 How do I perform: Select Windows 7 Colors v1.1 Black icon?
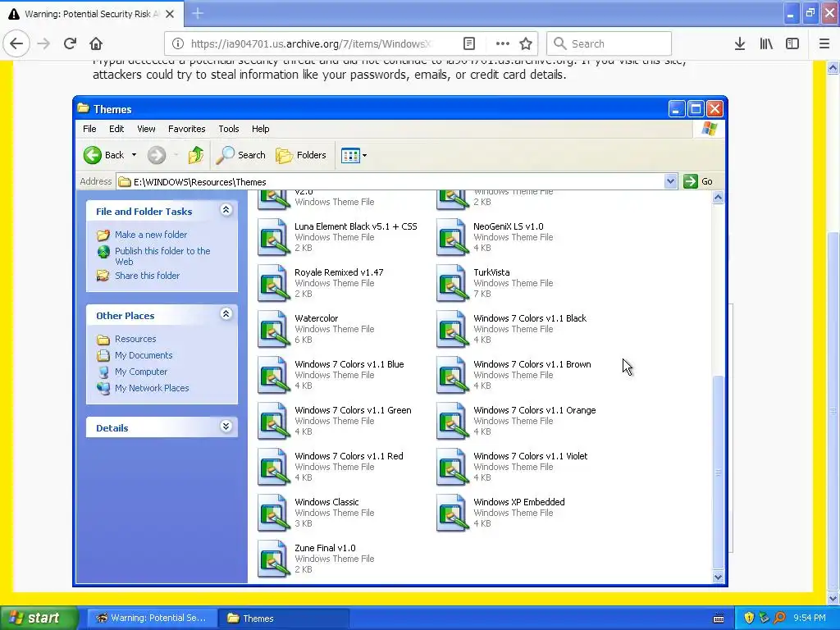453,329
